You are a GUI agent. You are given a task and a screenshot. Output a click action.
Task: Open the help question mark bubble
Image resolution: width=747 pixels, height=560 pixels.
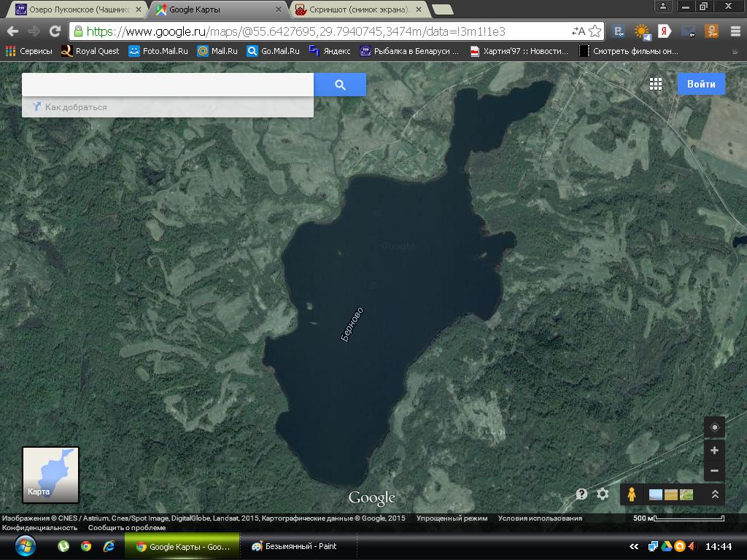[581, 494]
